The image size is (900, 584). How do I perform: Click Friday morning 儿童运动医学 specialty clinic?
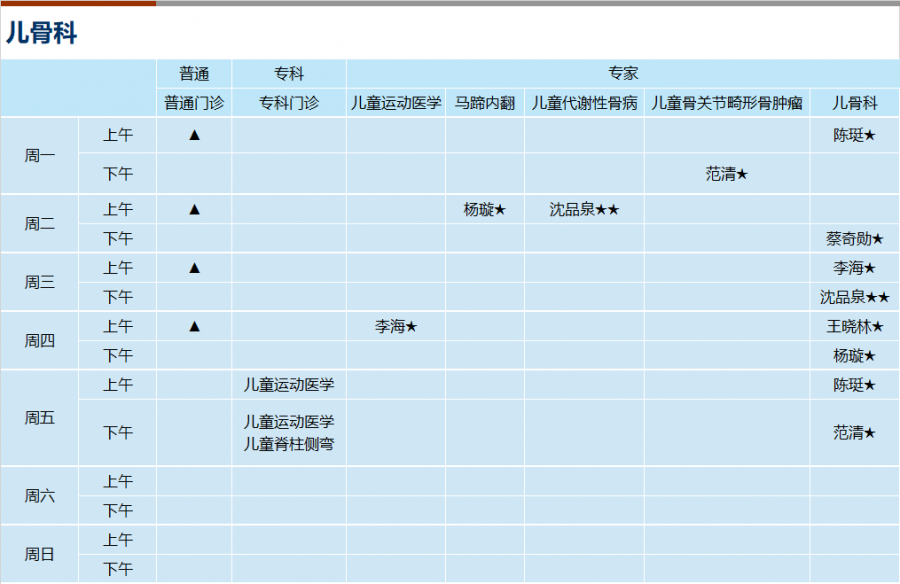click(289, 384)
